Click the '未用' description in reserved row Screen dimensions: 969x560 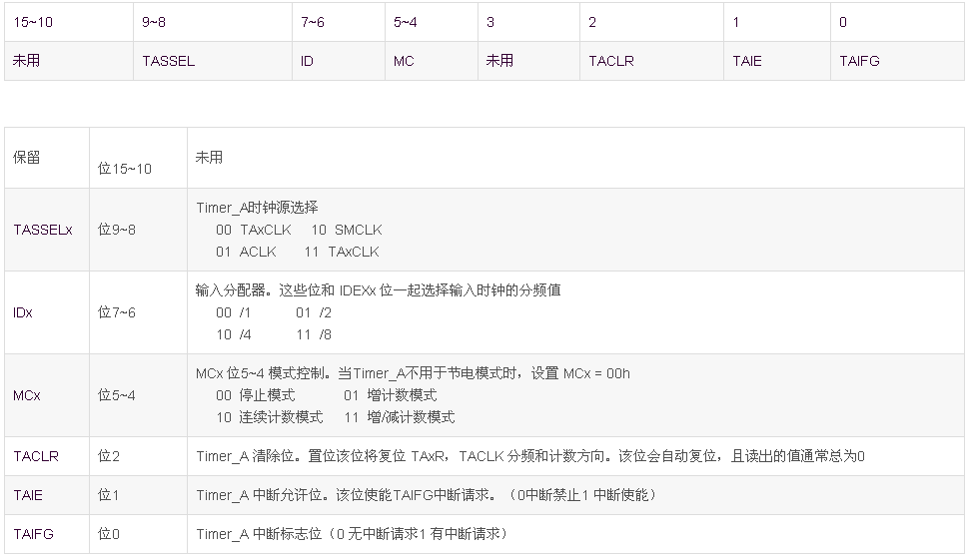click(x=209, y=158)
